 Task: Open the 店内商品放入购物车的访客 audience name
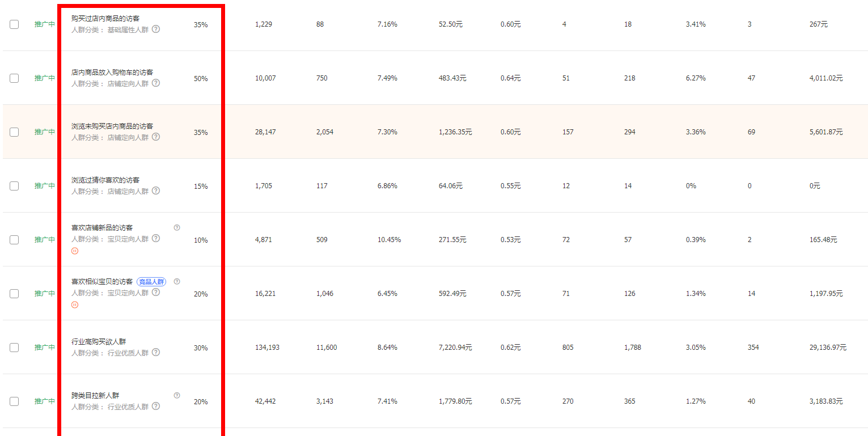112,73
